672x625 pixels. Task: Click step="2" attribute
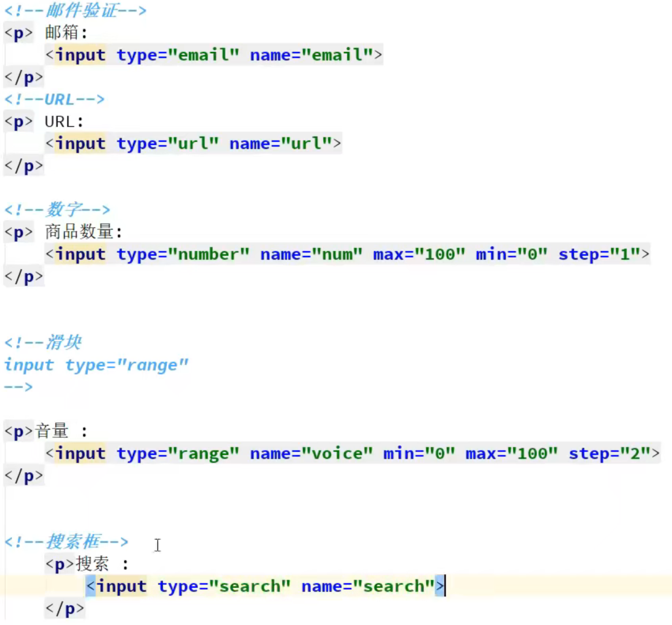tap(610, 453)
